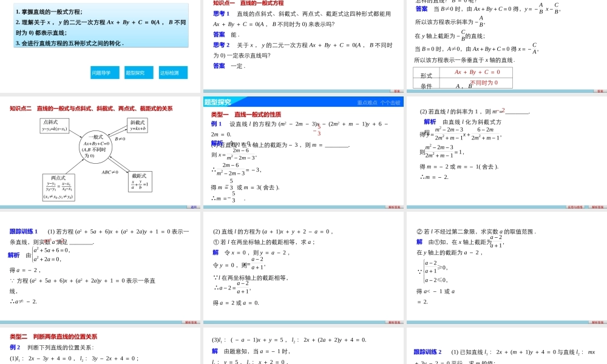
Task: Click the blue 题型探究 header banner
Action: (303, 102)
